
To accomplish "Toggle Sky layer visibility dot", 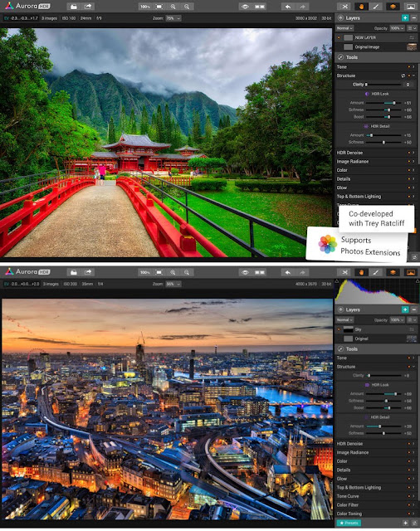I will tap(339, 329).
